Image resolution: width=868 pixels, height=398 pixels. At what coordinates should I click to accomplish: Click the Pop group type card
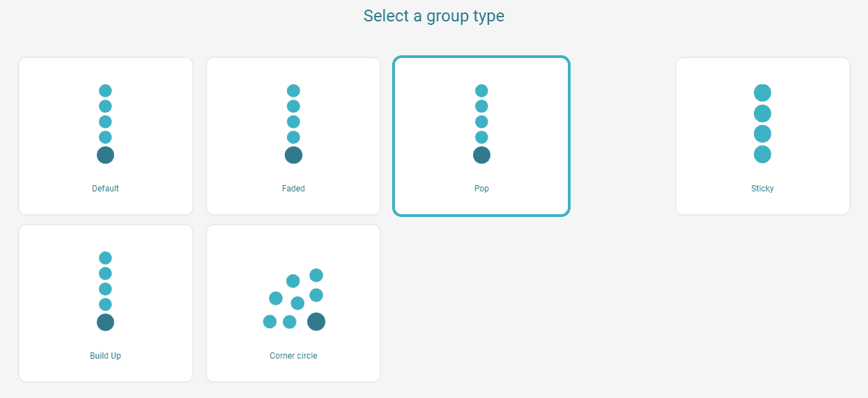pos(481,135)
